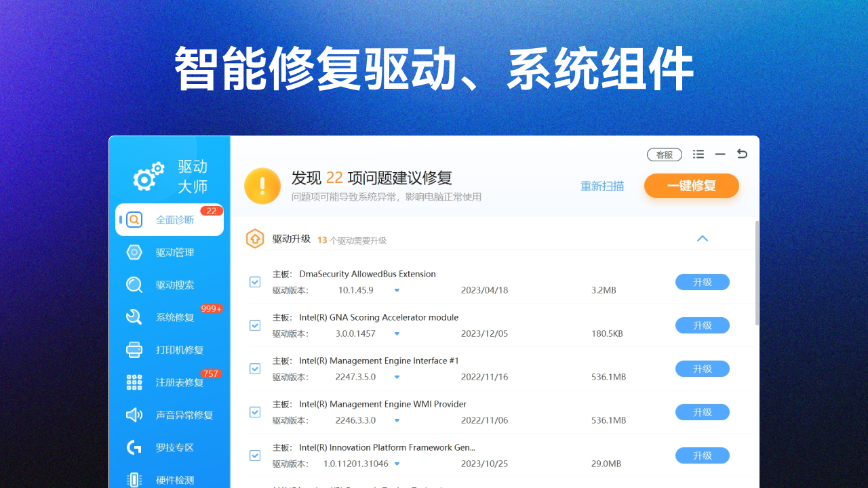Uncheck DmaSecurity AllowedBus Extension driver

coord(255,282)
